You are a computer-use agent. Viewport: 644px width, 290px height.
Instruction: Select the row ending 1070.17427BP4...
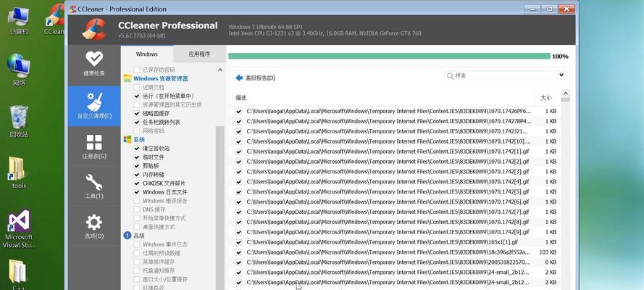pos(396,121)
